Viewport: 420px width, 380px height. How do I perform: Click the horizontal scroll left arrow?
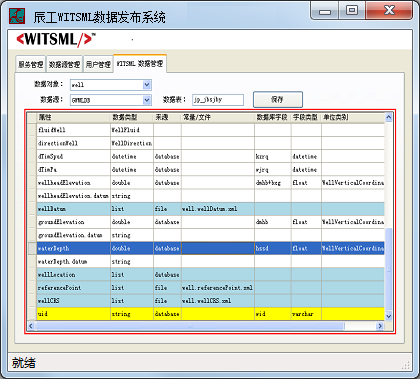tap(31, 326)
